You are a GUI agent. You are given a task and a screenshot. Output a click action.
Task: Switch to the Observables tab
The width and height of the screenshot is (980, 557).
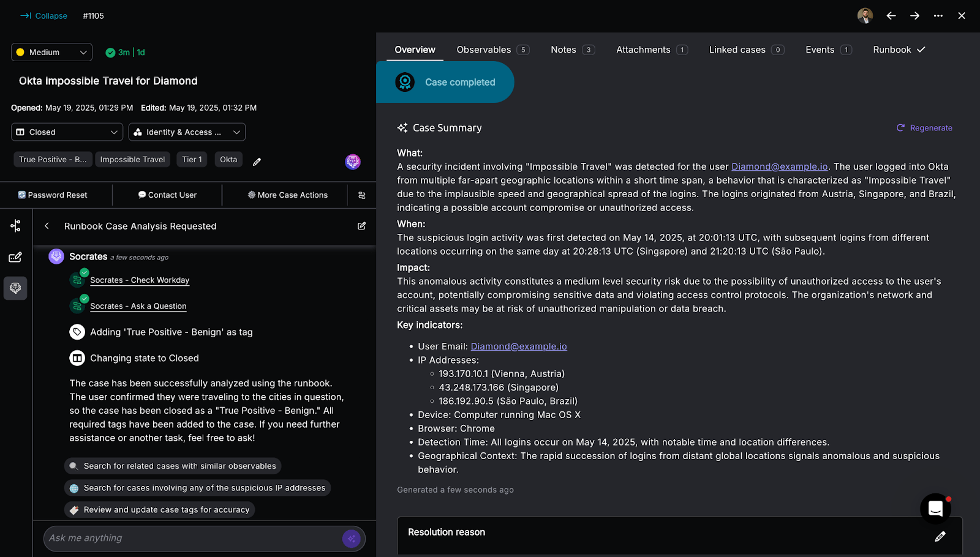[x=484, y=50]
